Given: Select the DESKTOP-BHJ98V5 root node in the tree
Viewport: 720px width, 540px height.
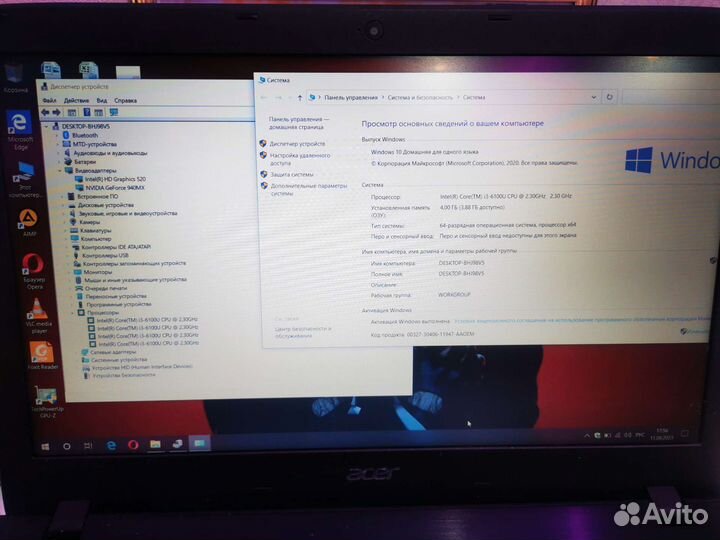Looking at the screenshot, I should coord(85,126).
